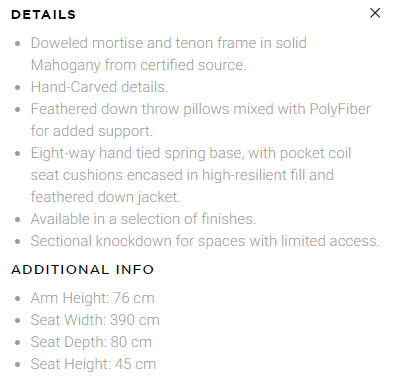Viewport: 399px width, 388px height.
Task: Click the Mahogany from certified source line
Action: (138, 65)
